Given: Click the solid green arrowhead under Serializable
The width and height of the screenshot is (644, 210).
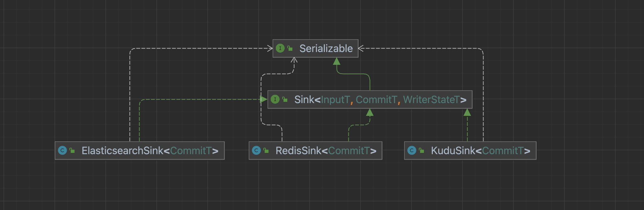Looking at the screenshot, I should (337, 61).
